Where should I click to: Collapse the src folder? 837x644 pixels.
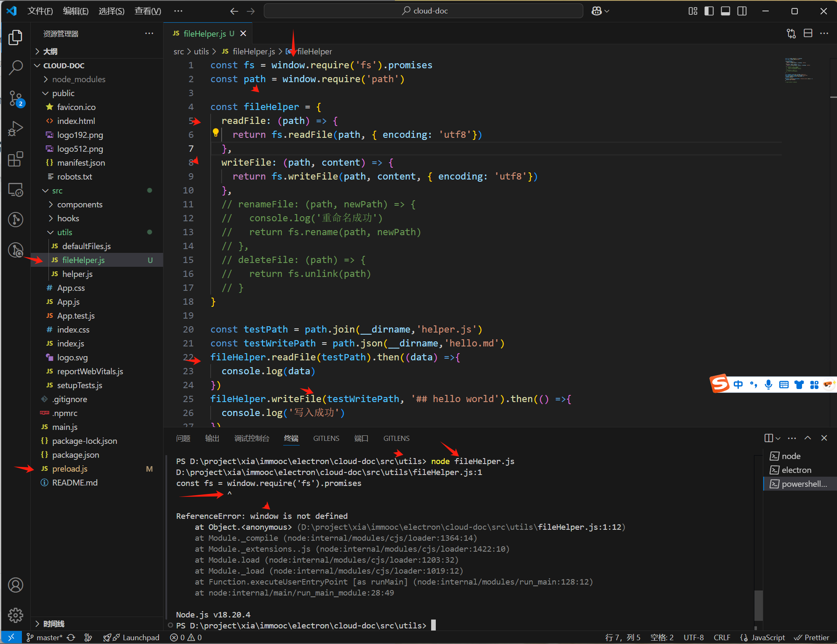tap(98, 191)
